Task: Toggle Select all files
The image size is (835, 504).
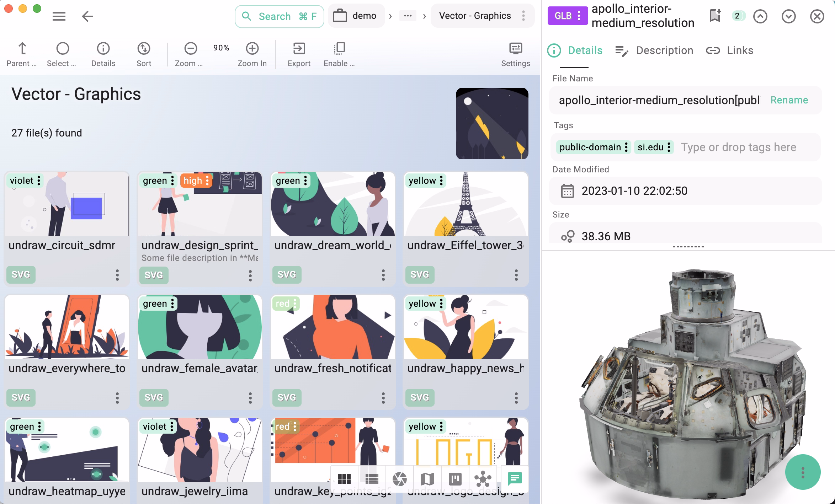Action: coord(62,54)
